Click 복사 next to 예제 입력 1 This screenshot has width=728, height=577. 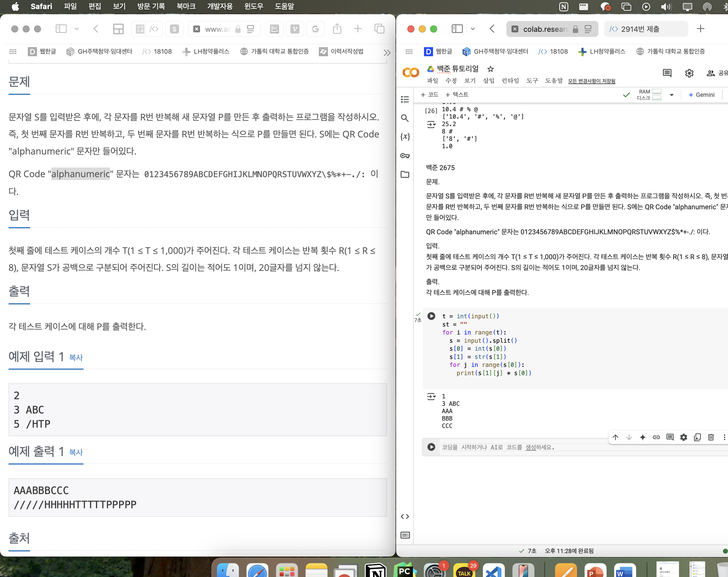(x=76, y=358)
